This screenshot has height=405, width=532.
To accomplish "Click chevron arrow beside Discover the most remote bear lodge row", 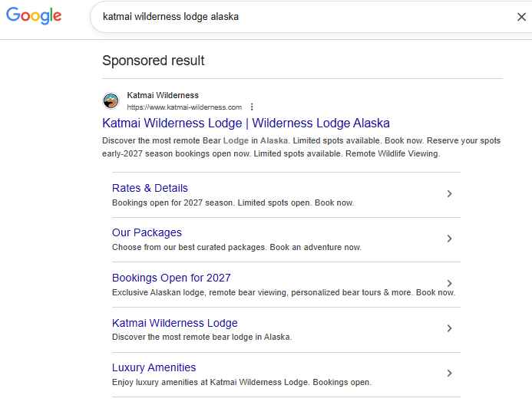I will (449, 328).
